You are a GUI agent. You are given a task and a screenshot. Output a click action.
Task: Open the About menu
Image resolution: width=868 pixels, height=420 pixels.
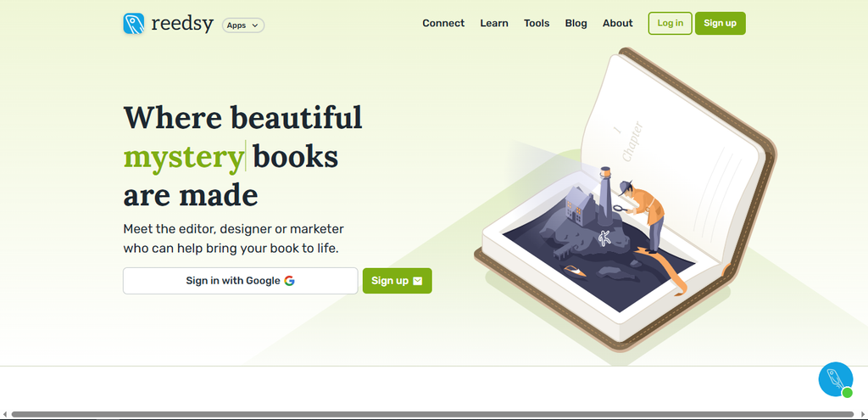point(618,23)
